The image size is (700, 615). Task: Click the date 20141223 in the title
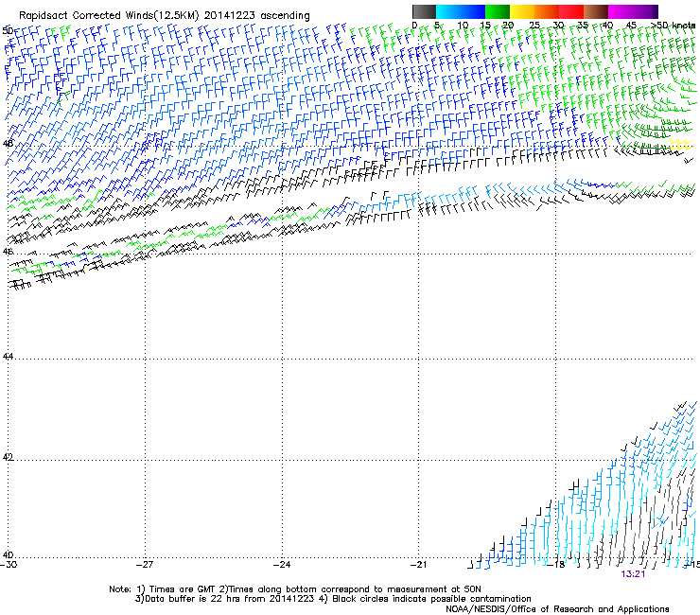[230, 16]
